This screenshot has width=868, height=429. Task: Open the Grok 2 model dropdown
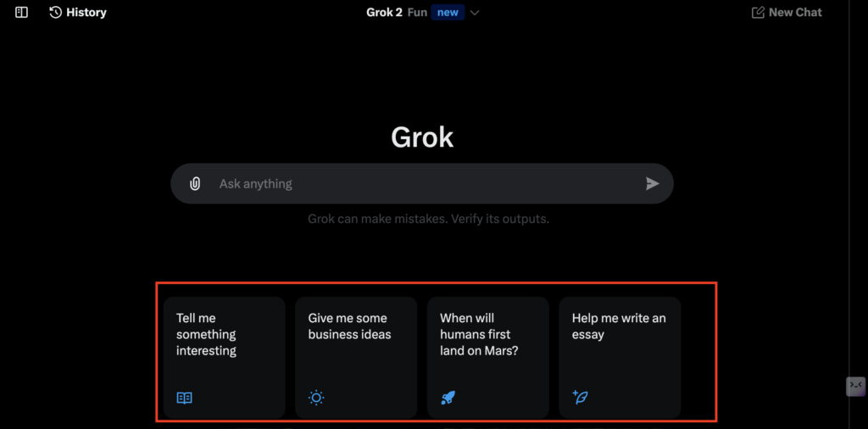[x=384, y=13]
